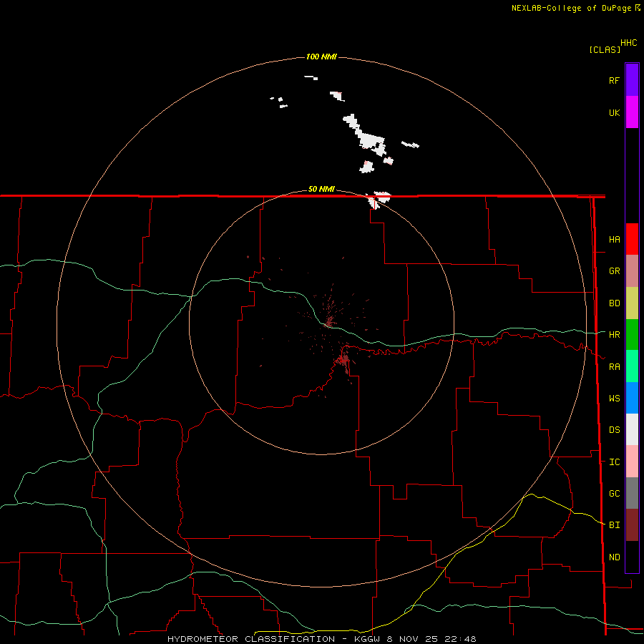644x644 pixels.
Task: Click the RA light green legend swatch
Action: [632, 366]
